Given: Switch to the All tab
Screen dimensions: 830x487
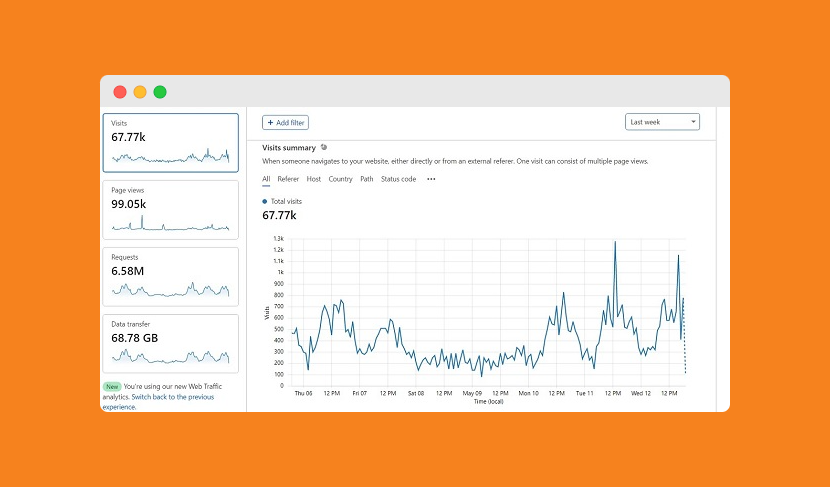Looking at the screenshot, I should (266, 179).
